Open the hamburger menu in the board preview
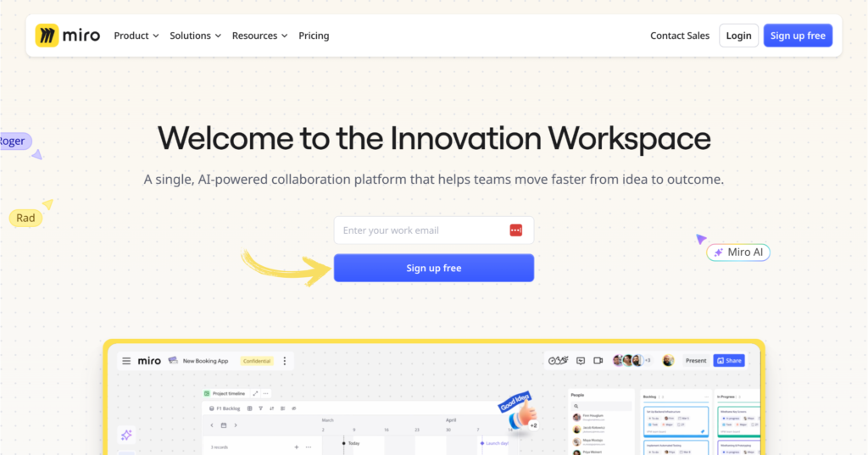This screenshot has height=455, width=868. pyautogui.click(x=126, y=361)
